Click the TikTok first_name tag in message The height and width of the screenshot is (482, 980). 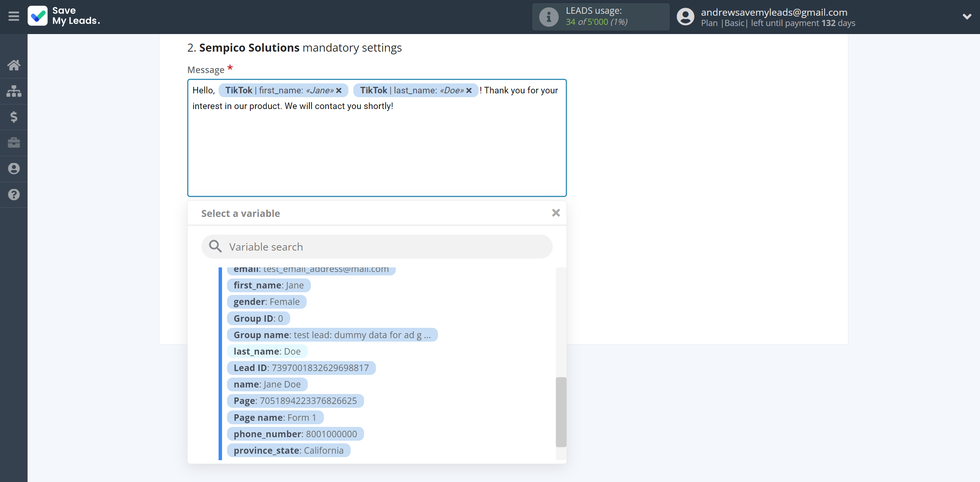point(283,90)
